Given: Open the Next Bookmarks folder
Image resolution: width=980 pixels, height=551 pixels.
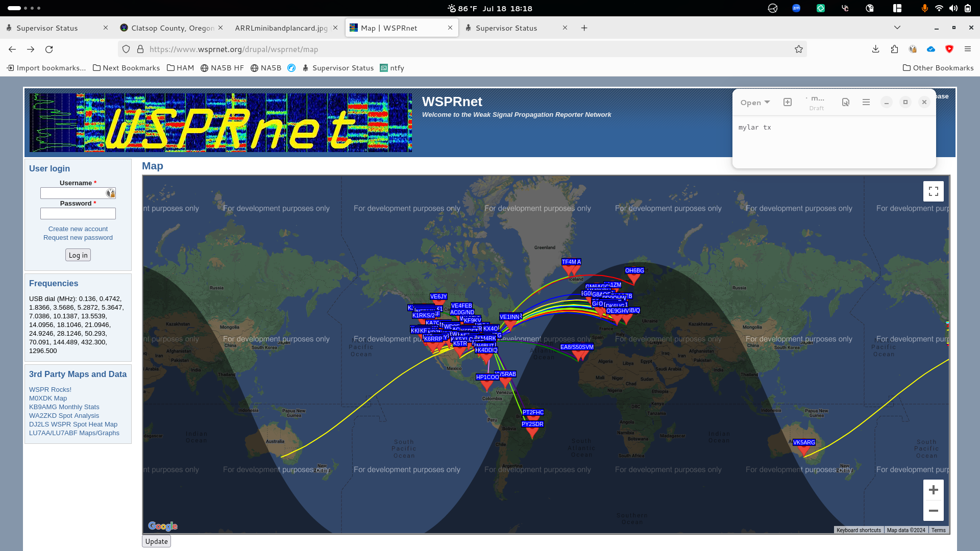Looking at the screenshot, I should pos(126,68).
